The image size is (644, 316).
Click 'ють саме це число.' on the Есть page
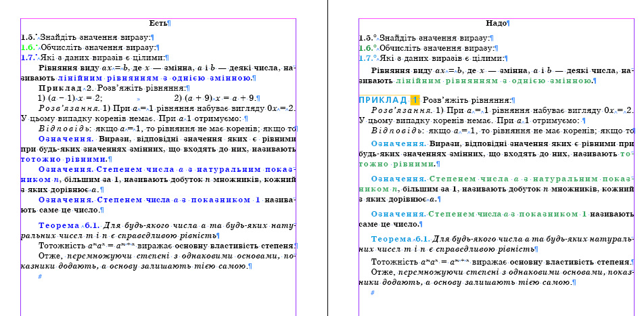tap(60, 210)
